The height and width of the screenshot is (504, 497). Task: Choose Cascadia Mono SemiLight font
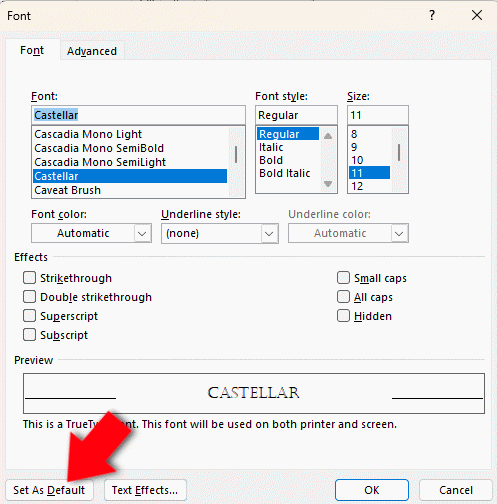click(130, 162)
